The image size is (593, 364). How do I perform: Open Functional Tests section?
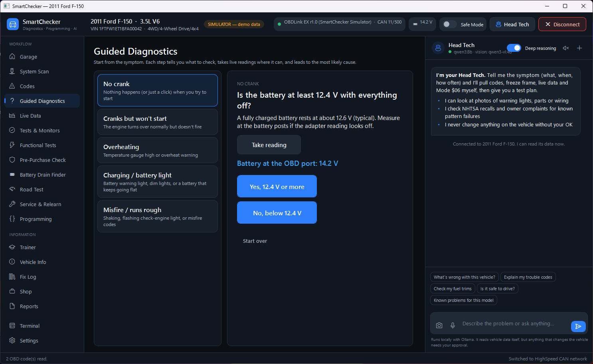[x=42, y=145]
